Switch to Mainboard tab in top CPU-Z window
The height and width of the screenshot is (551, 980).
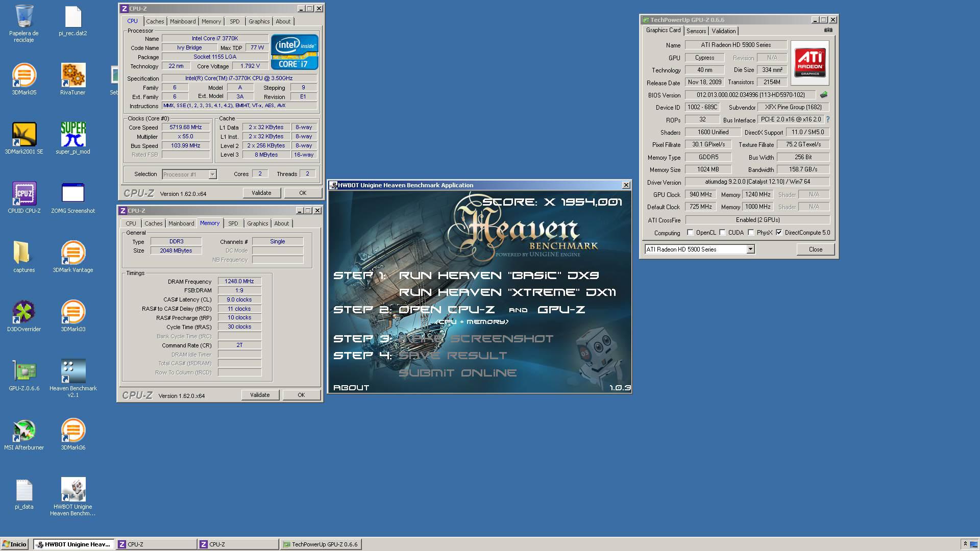183,21
